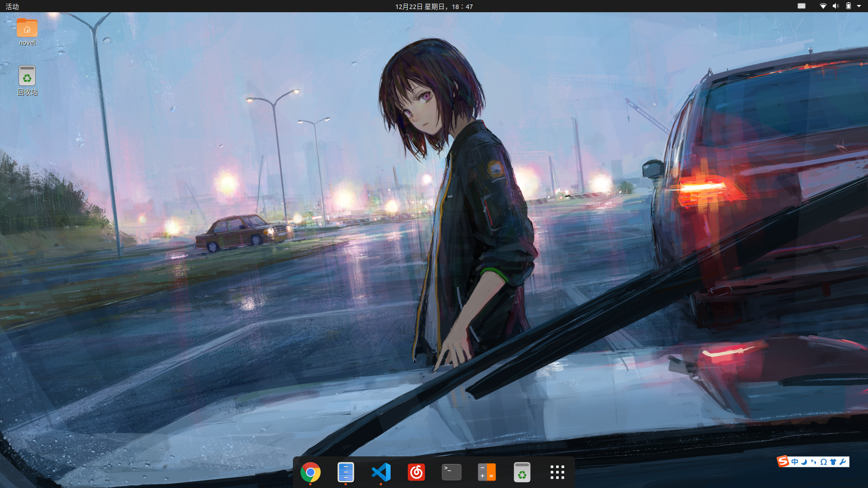Open Sogou settings wrench button

[x=843, y=462]
